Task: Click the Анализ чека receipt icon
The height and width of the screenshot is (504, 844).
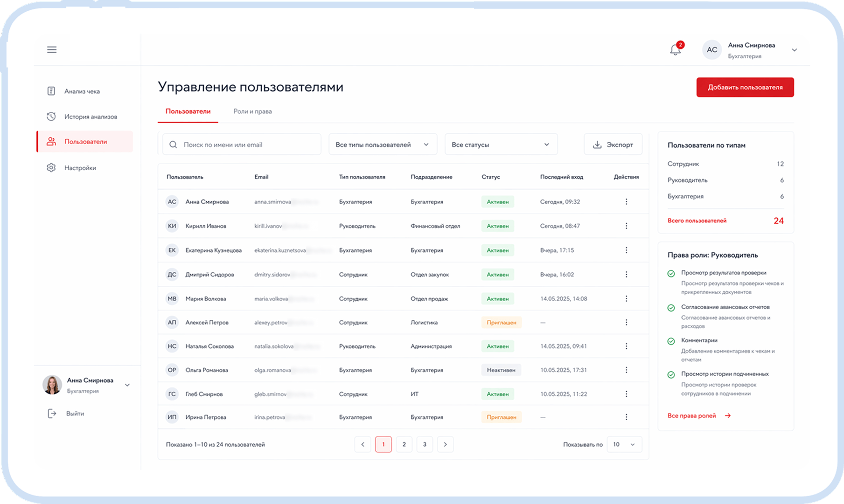Action: (x=51, y=91)
